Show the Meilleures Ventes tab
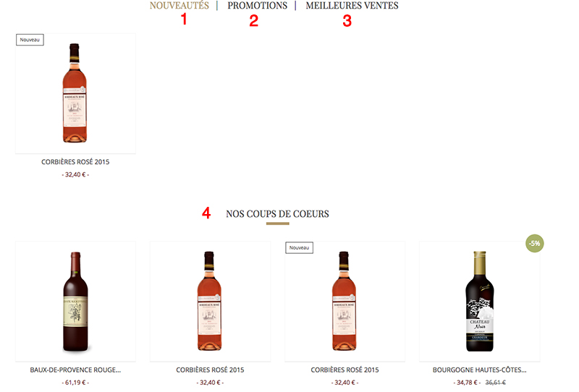 352,6
